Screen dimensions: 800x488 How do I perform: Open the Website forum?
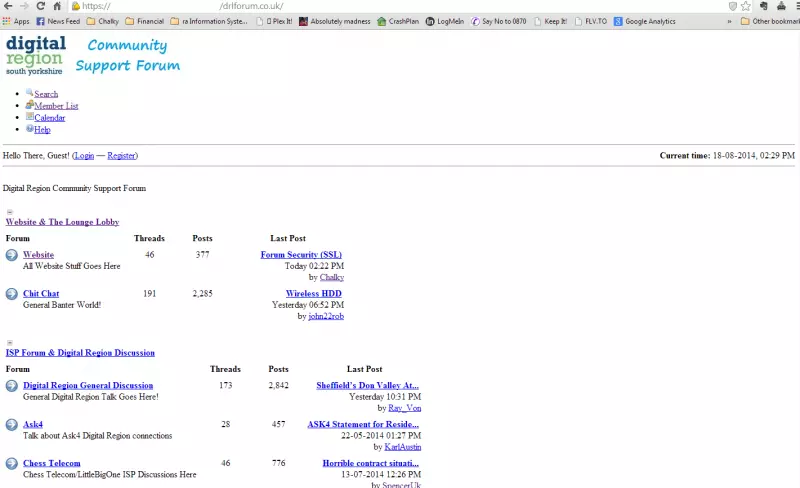(38, 255)
